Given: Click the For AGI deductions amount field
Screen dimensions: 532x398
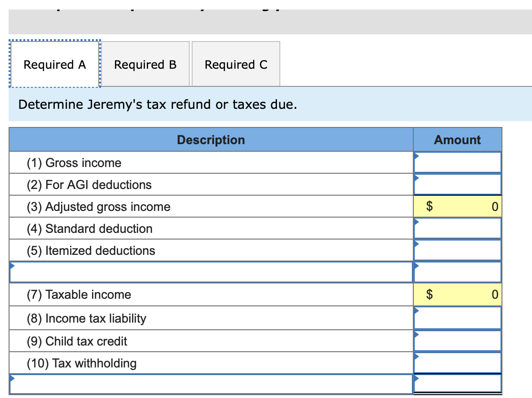Looking at the screenshot, I should (457, 185).
